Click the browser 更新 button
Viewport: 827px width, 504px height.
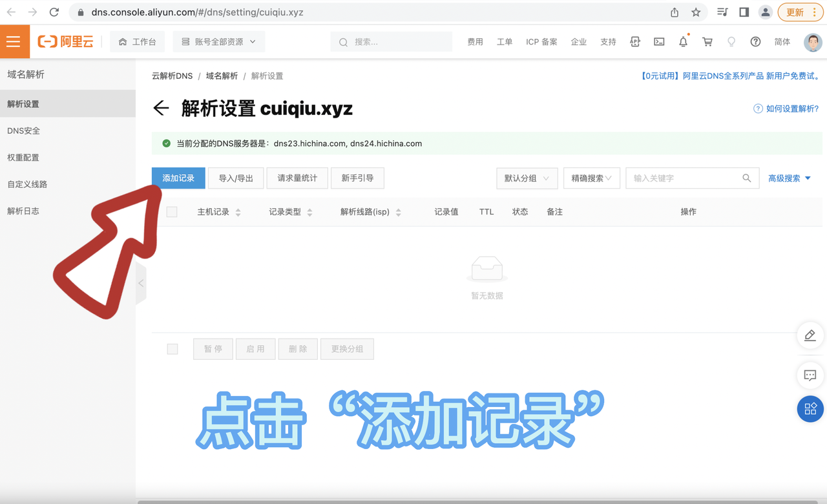click(x=801, y=12)
